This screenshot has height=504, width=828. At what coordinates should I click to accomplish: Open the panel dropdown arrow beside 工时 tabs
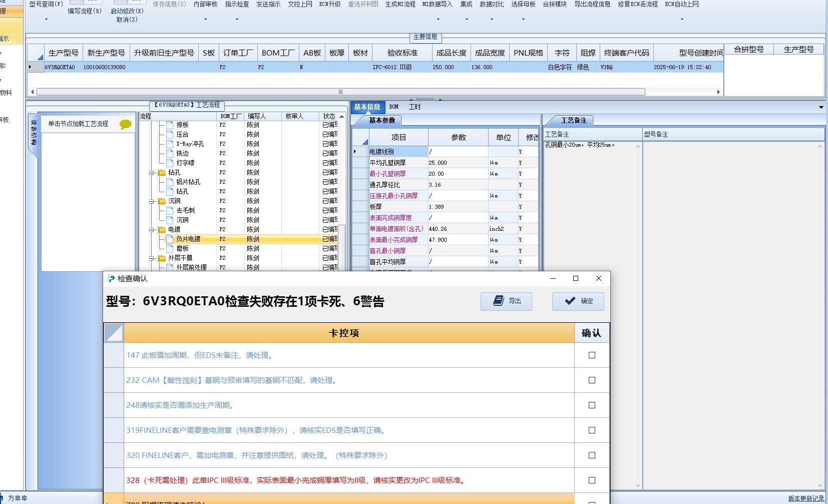pyautogui.click(x=821, y=107)
